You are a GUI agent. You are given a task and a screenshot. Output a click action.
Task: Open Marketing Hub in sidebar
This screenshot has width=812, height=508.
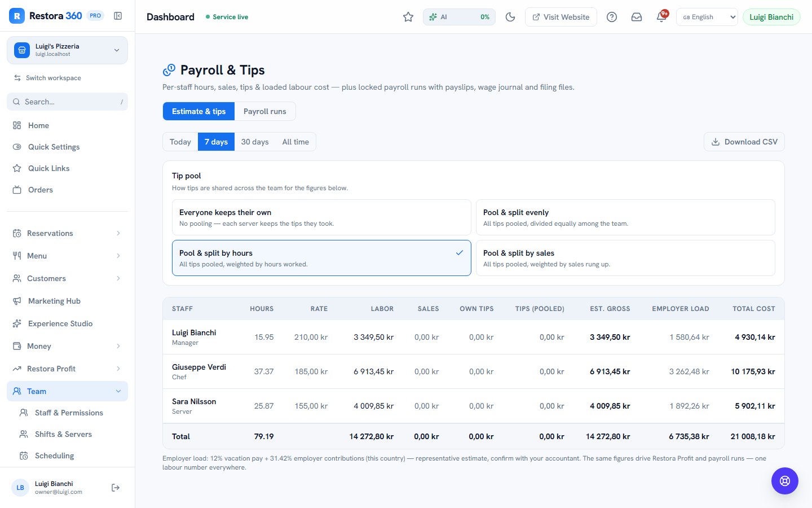pos(68,301)
